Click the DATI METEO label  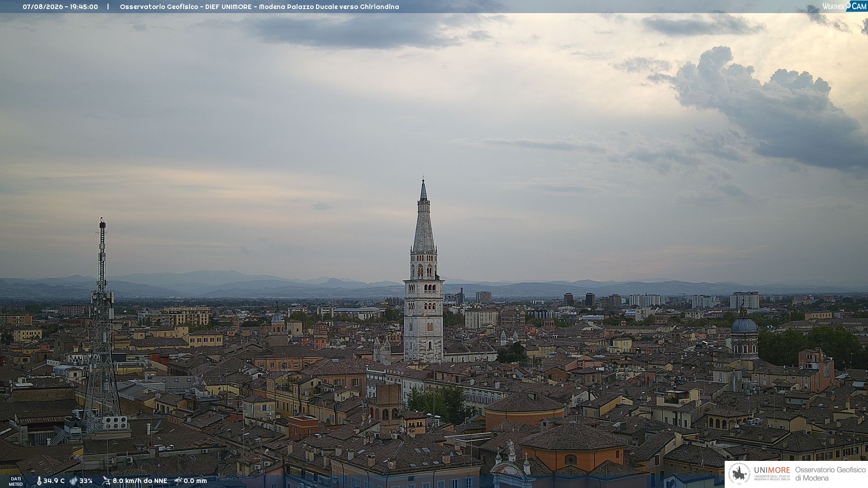pyautogui.click(x=16, y=481)
